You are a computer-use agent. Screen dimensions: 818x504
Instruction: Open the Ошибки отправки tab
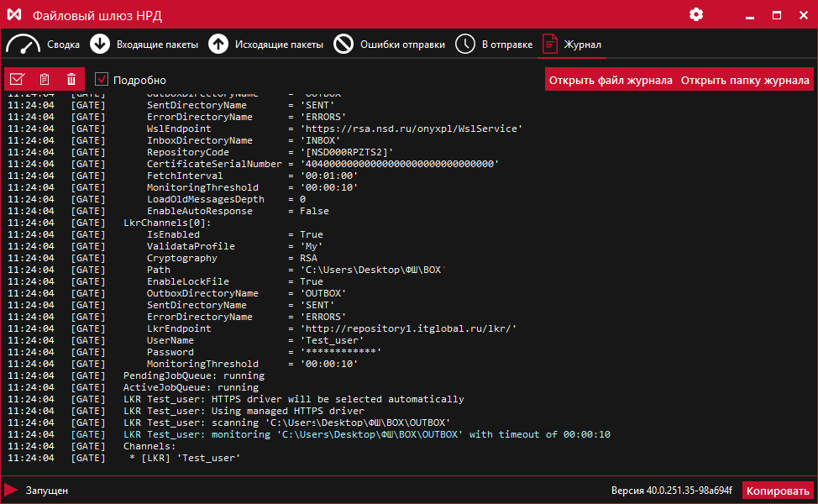(402, 45)
